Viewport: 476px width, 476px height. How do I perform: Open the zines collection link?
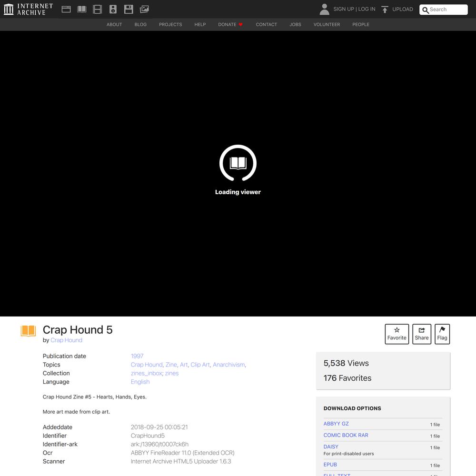tap(172, 373)
